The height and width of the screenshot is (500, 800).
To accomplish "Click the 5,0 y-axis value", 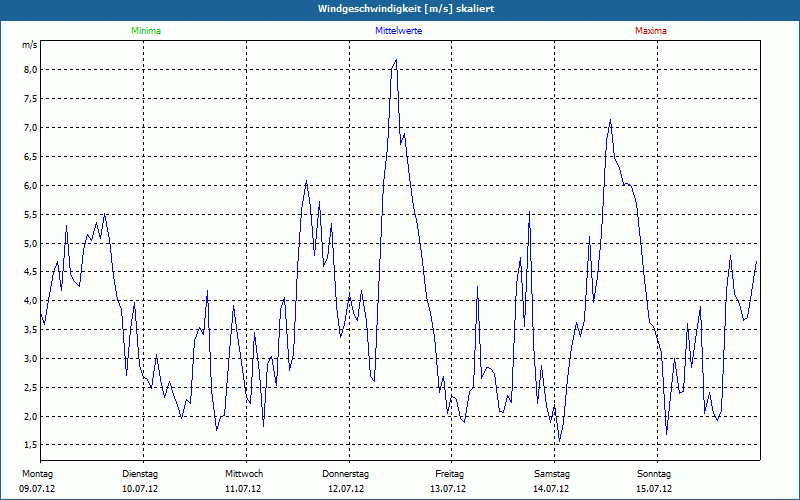I will [31, 243].
